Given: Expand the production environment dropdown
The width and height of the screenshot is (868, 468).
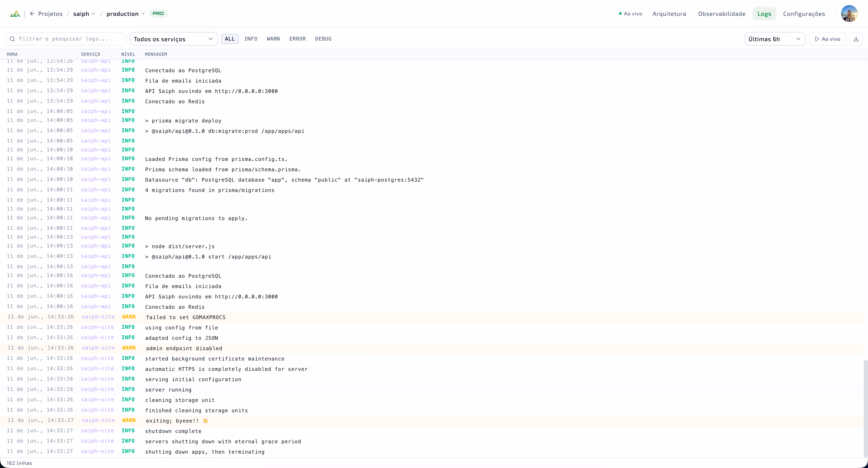Looking at the screenshot, I should tap(125, 14).
